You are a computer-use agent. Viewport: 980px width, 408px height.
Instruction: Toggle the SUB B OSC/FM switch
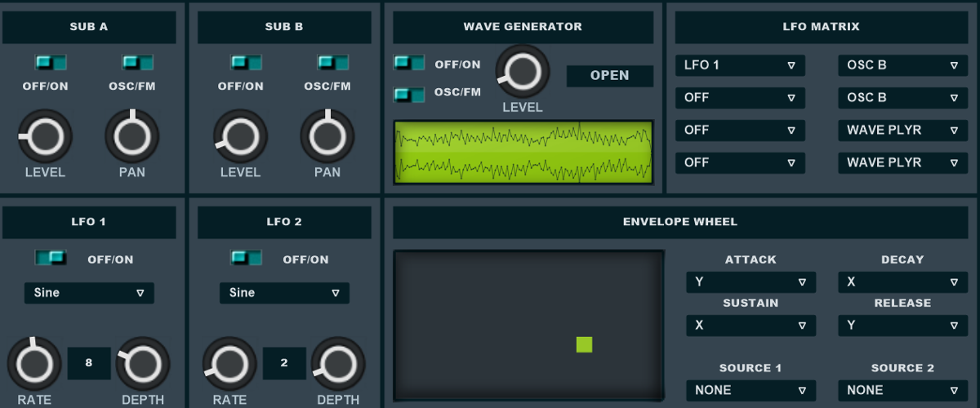point(332,63)
